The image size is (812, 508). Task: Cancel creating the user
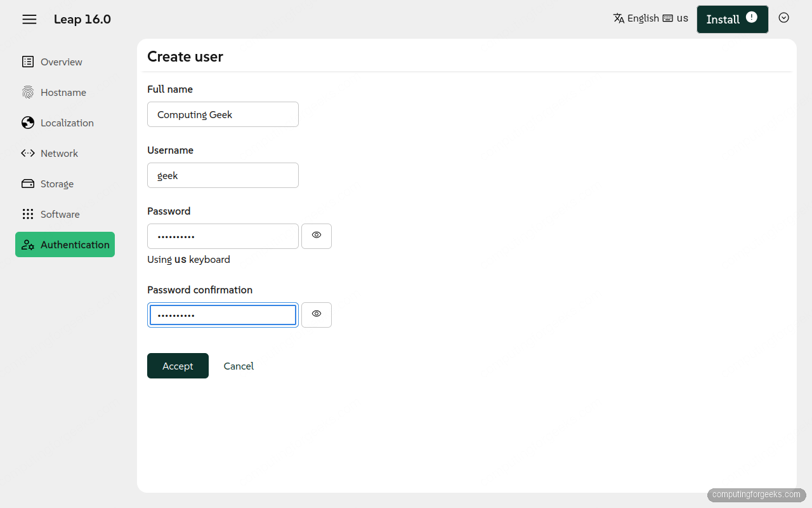click(x=239, y=366)
